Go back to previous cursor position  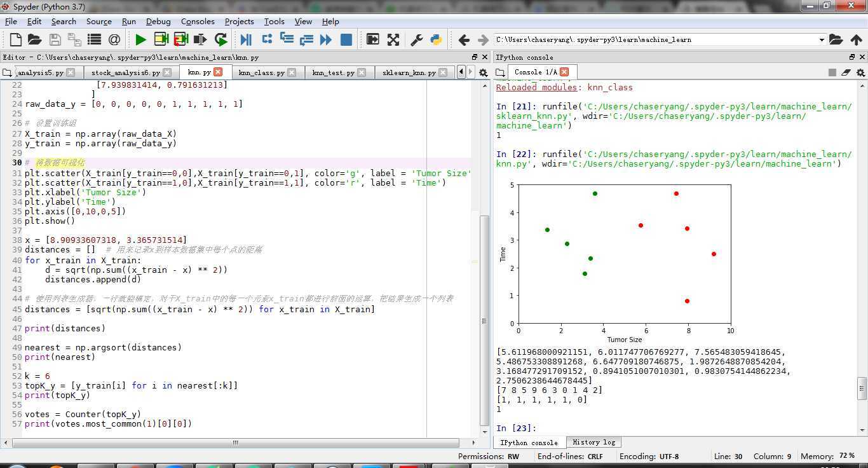[x=464, y=39]
